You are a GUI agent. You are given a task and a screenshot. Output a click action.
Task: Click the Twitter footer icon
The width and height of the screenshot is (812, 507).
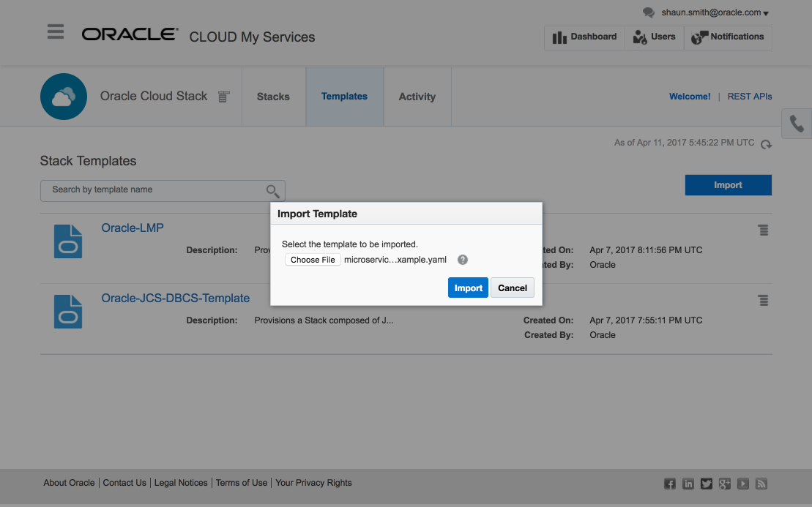point(707,484)
